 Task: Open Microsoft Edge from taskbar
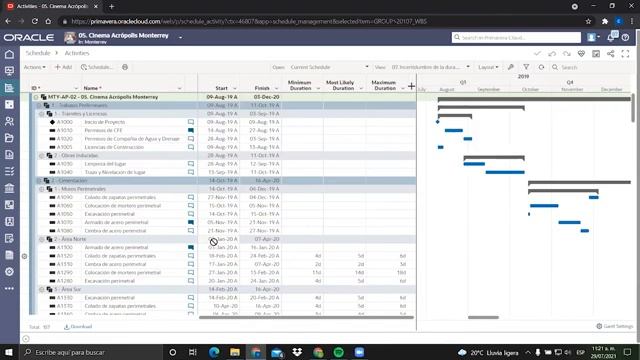214,352
